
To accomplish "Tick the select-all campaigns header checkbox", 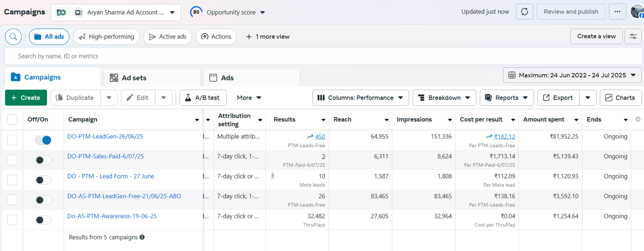I will tap(12, 120).
